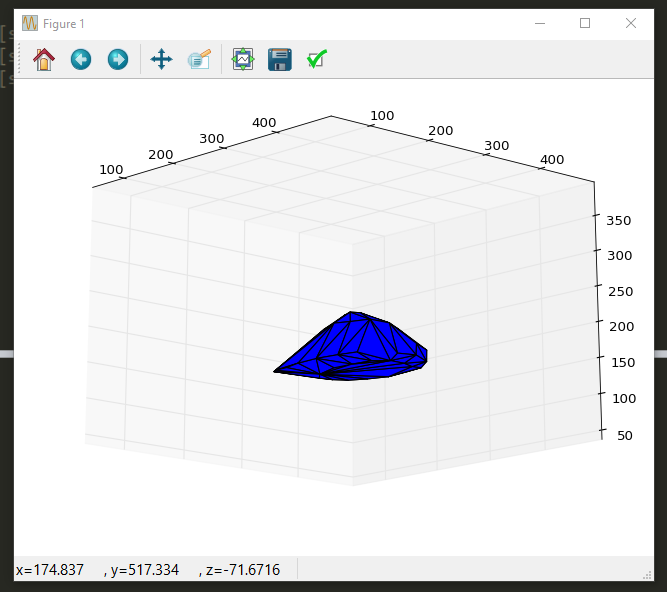Reset the plot with the Home icon
The image size is (667, 592).
[x=44, y=59]
